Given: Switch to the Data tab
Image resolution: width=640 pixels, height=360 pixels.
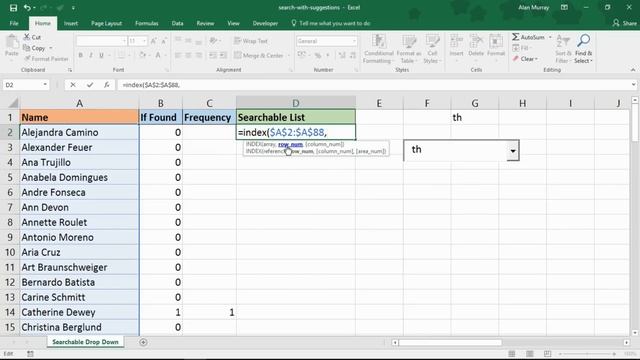Looking at the screenshot, I should tap(178, 23).
